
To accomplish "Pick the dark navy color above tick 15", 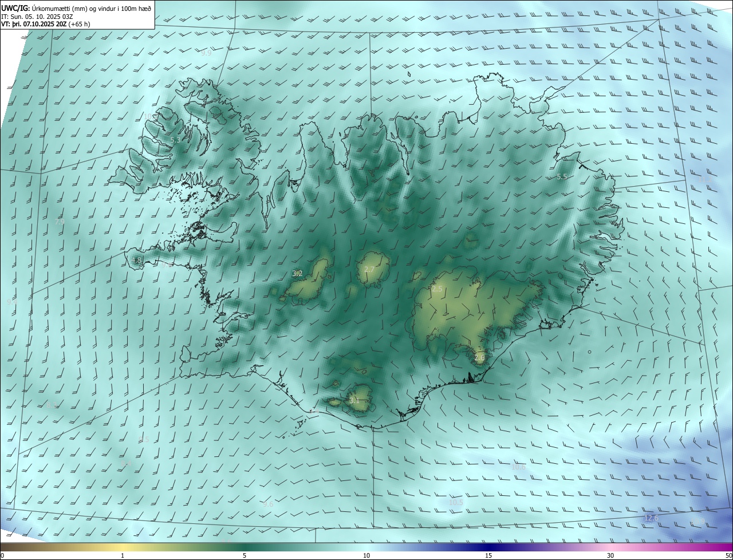I will click(x=488, y=547).
